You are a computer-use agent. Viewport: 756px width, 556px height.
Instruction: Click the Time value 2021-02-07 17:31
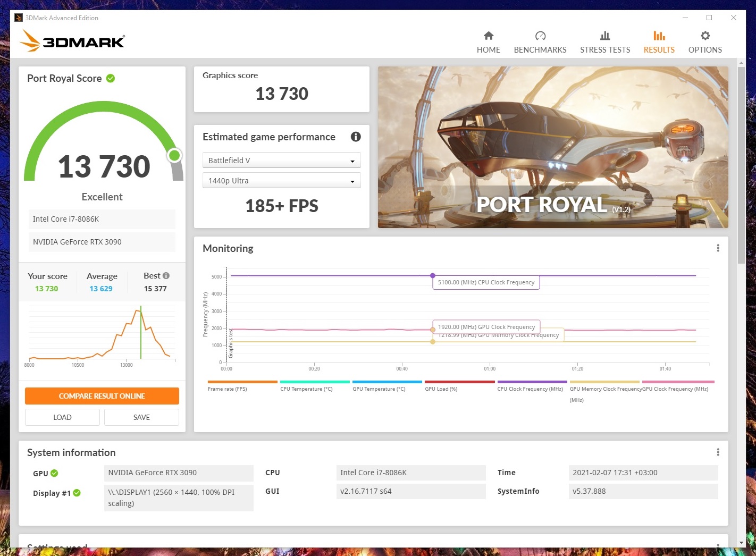(x=643, y=473)
